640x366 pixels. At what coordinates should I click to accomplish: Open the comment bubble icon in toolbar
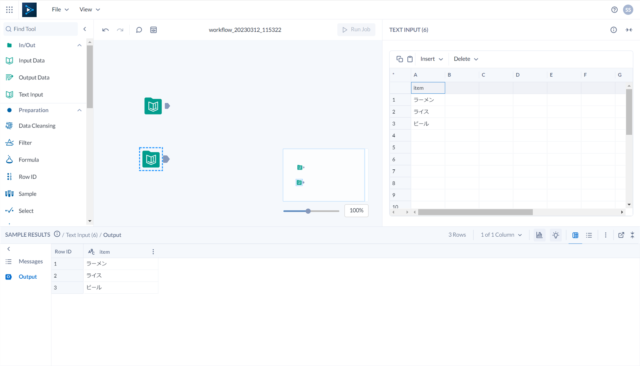point(139,30)
